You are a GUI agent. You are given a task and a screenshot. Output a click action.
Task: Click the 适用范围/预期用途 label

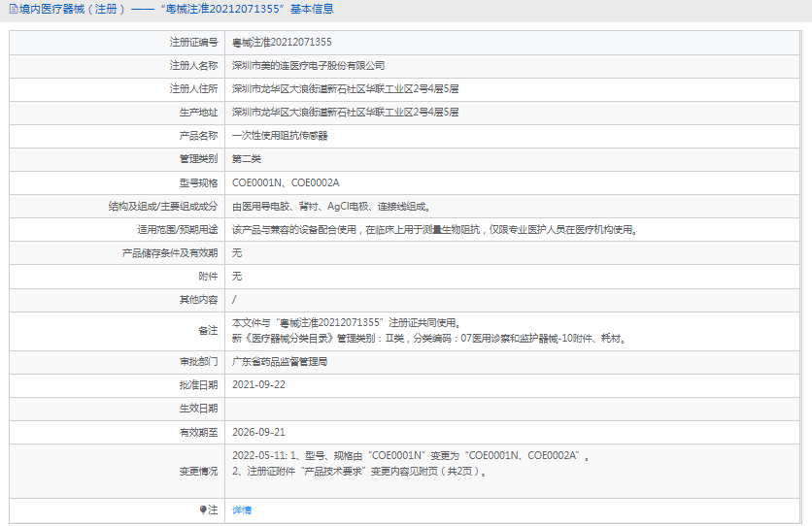(178, 230)
